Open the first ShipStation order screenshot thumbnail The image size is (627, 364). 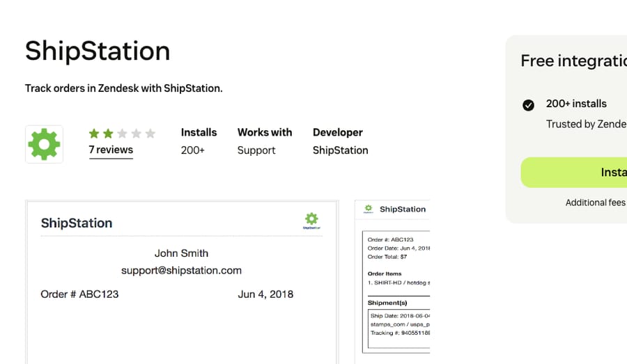pyautogui.click(x=182, y=282)
